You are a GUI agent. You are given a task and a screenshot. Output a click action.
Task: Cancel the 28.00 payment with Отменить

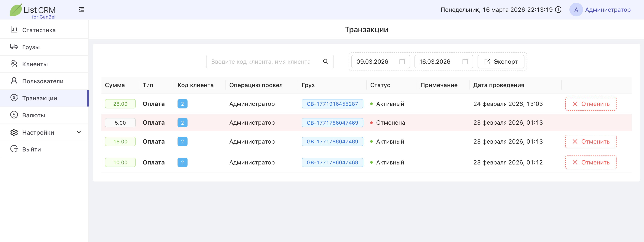[591, 104]
